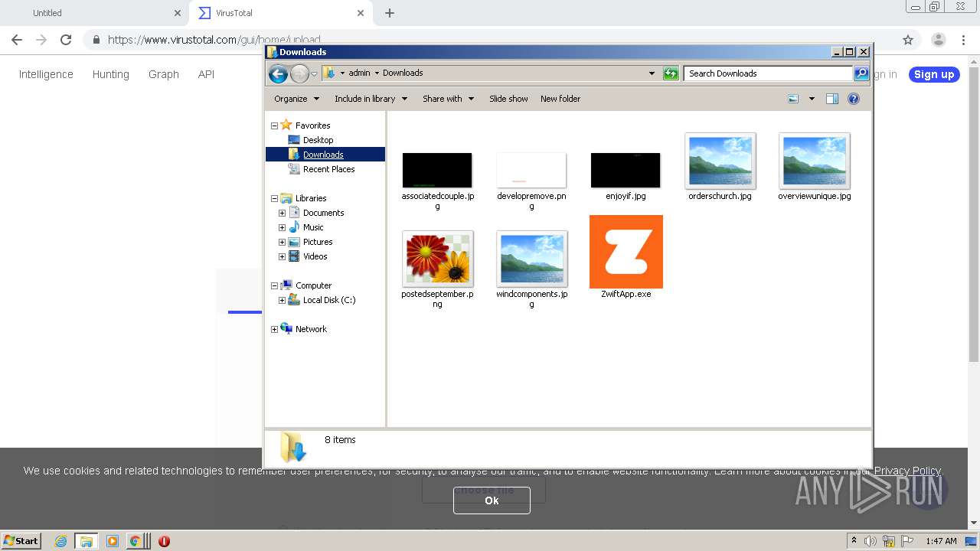Viewport: 980px width, 551px height.
Task: Click Chrome back button
Action: [x=17, y=40]
